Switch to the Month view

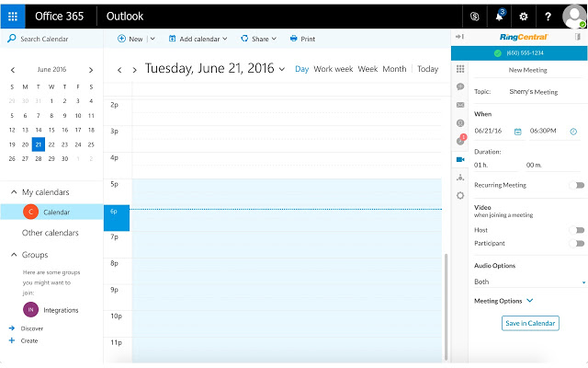point(394,69)
